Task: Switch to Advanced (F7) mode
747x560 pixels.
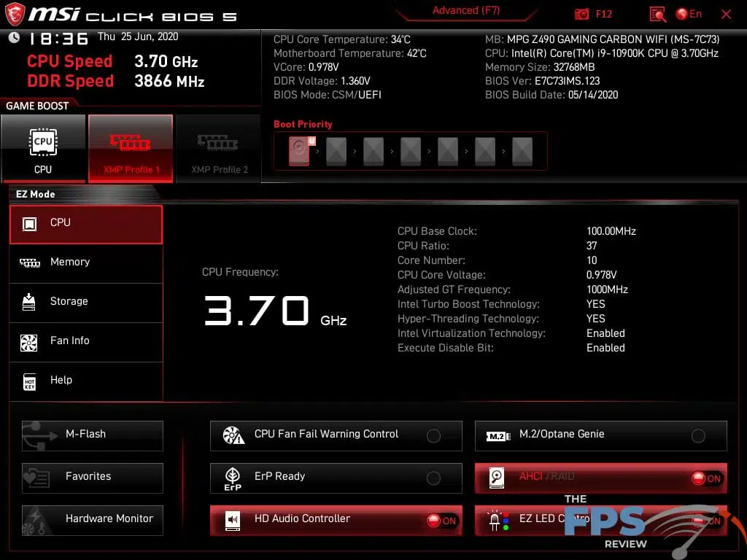Action: 466,10
